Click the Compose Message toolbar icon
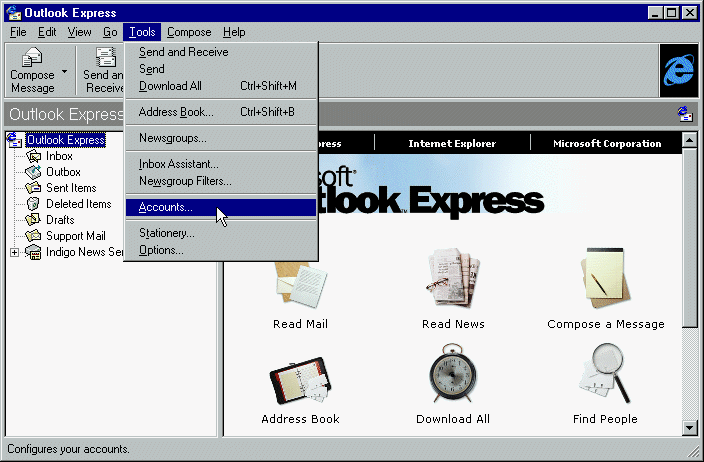The image size is (704, 462). tap(32, 57)
